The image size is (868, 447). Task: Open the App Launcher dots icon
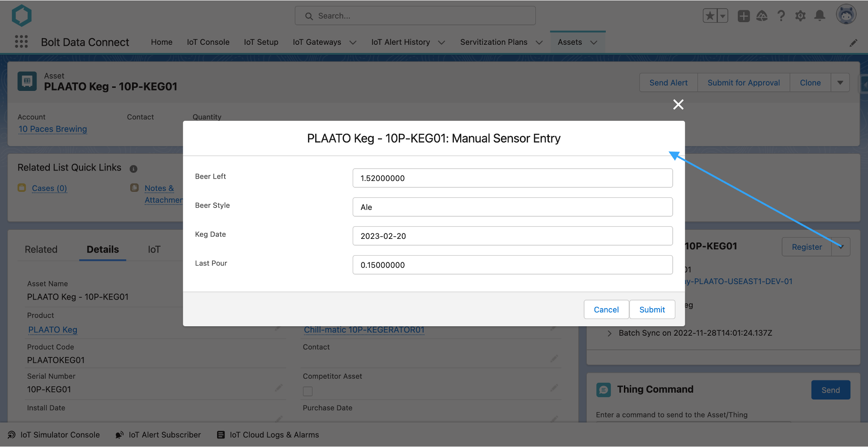coord(21,42)
